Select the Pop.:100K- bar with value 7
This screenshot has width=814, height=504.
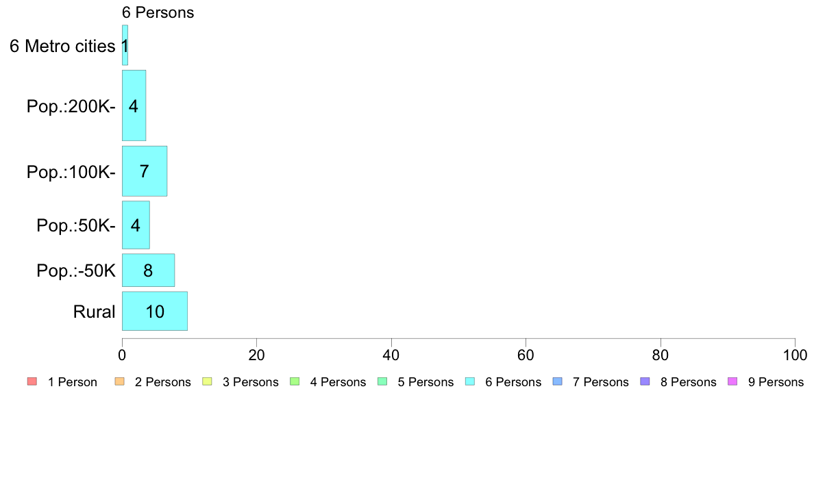(145, 171)
